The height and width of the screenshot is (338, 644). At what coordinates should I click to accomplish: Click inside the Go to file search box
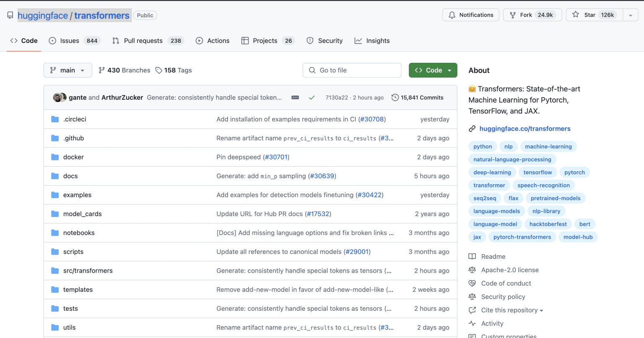pos(352,70)
